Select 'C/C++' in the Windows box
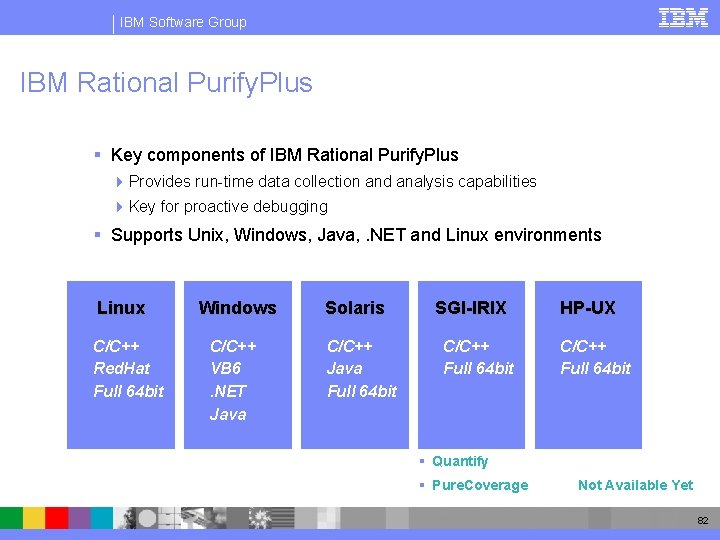Image resolution: width=720 pixels, height=540 pixels. click(x=233, y=346)
